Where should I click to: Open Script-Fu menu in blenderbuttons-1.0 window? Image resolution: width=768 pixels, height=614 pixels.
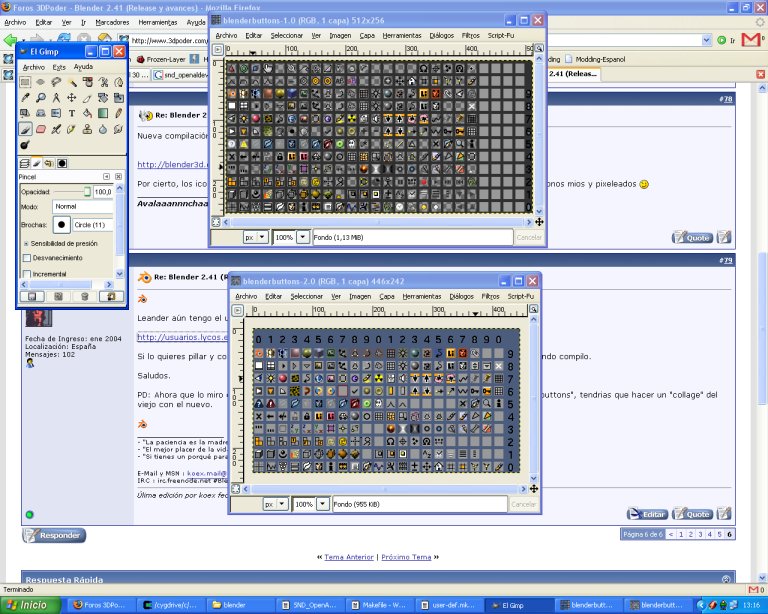point(501,35)
